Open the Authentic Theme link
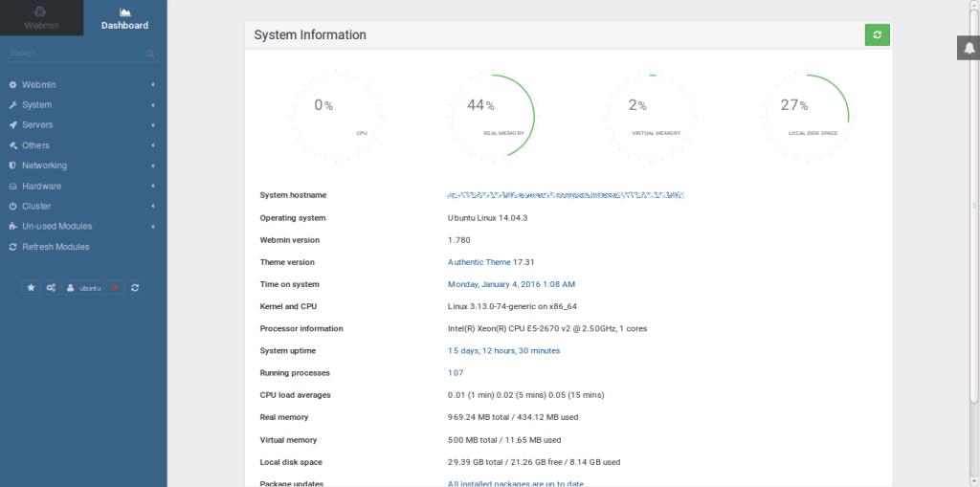The image size is (980, 487). click(479, 262)
